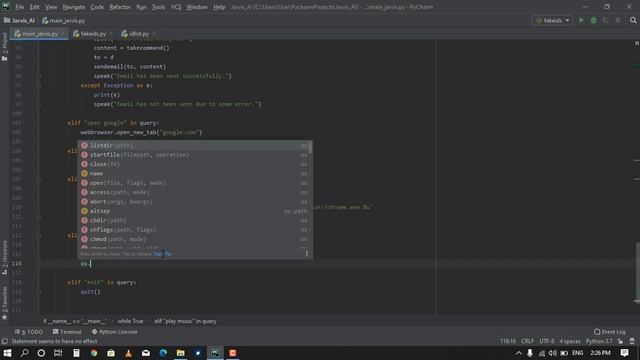640x360 pixels.
Task: Open the Tools menu
Action: [158, 7]
